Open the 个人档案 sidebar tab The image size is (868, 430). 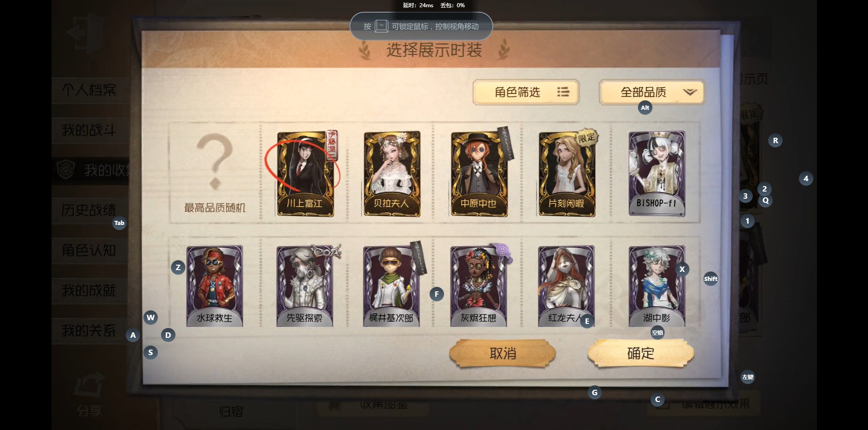coord(90,90)
